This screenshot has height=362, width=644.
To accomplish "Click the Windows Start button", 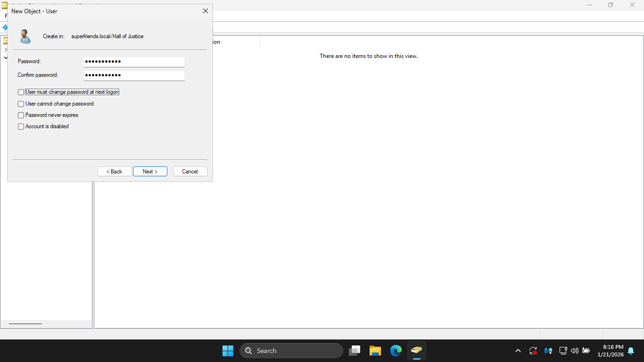I will pyautogui.click(x=228, y=351).
